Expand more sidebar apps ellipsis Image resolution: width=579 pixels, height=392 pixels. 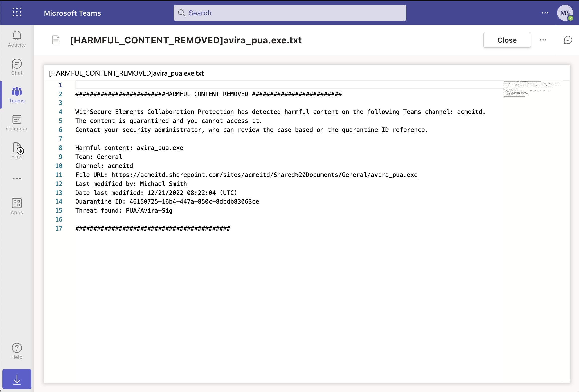[17, 179]
